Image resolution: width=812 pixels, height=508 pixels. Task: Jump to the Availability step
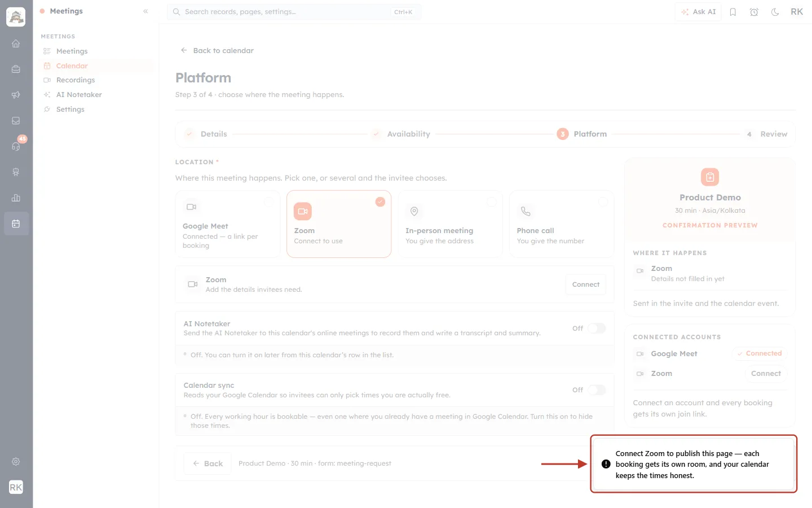[401, 134]
